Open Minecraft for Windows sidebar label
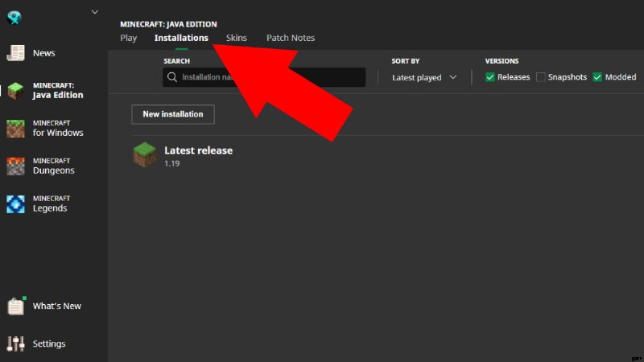The image size is (644, 362). (x=58, y=129)
